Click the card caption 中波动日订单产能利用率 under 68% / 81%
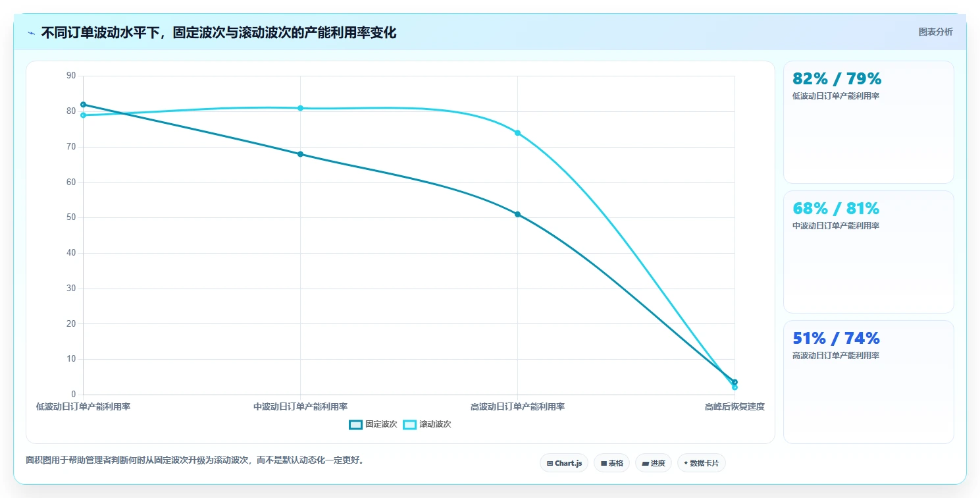Screen dimensions: 980x498 point(836,225)
